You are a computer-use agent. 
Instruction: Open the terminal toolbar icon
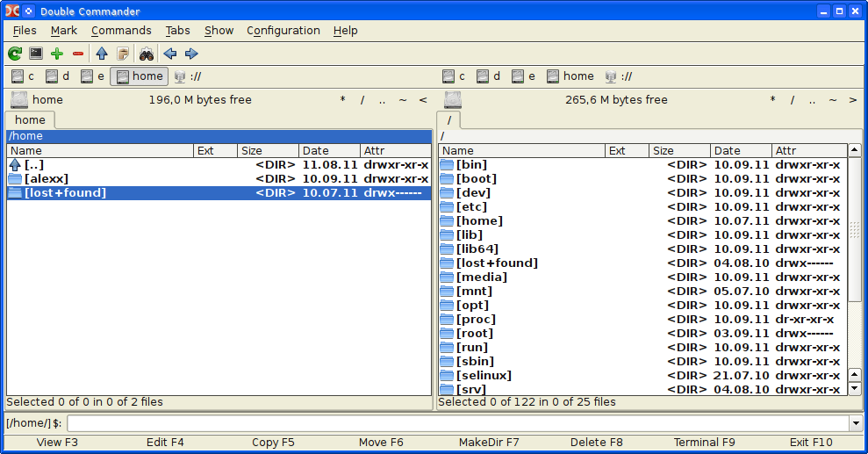36,54
